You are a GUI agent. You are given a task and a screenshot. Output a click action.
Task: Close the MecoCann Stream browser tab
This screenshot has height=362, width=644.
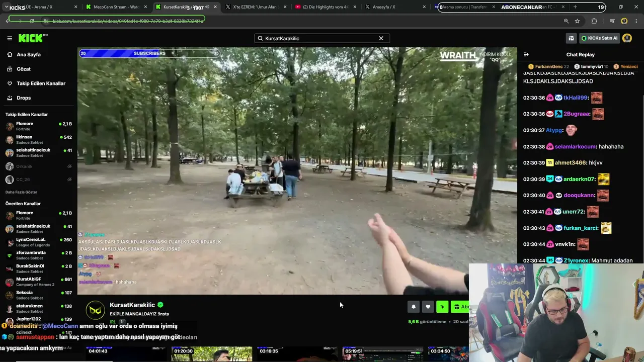click(145, 7)
